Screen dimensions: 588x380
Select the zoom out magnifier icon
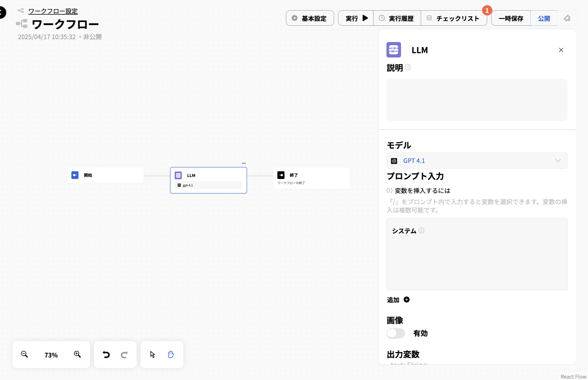[24, 355]
